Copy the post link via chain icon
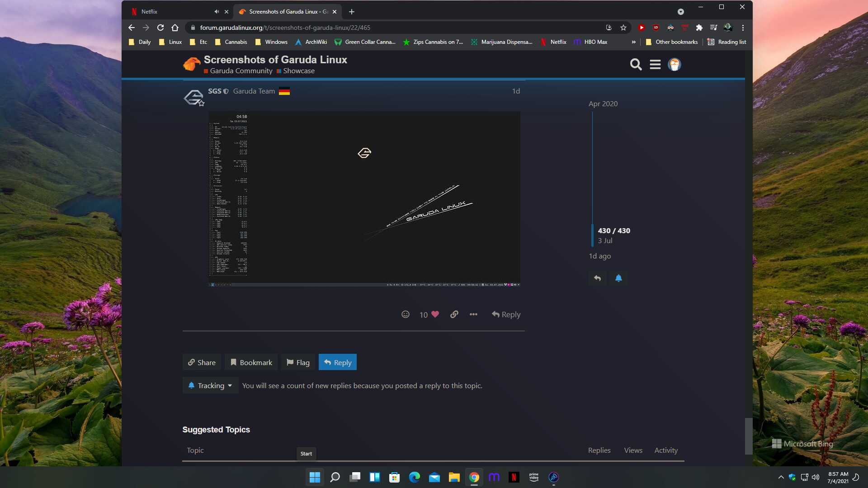 coord(454,314)
